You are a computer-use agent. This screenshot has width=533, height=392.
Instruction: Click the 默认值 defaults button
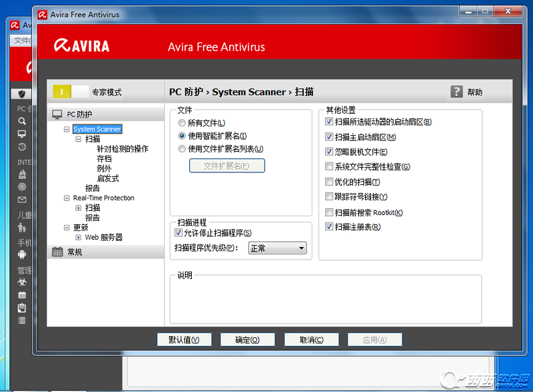coord(183,340)
